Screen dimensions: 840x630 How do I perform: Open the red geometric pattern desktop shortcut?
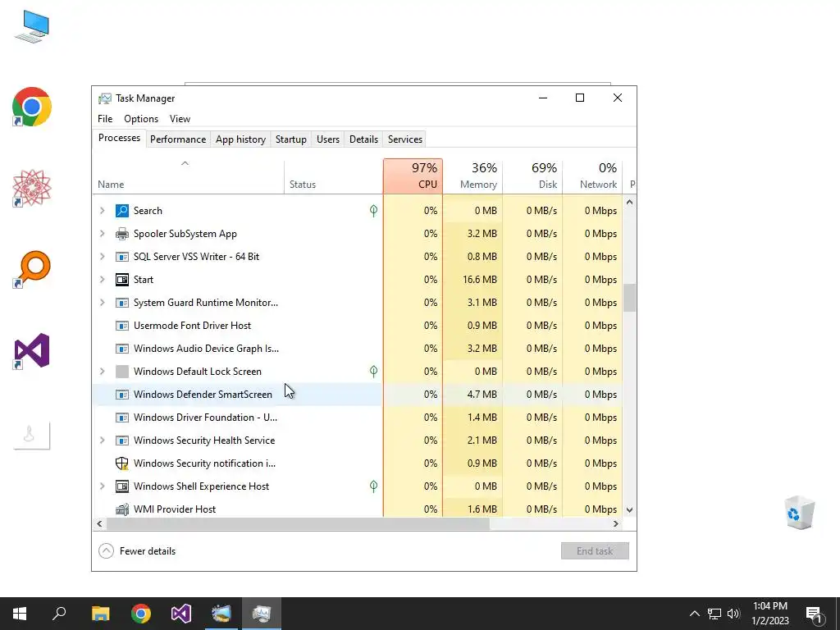click(32, 188)
